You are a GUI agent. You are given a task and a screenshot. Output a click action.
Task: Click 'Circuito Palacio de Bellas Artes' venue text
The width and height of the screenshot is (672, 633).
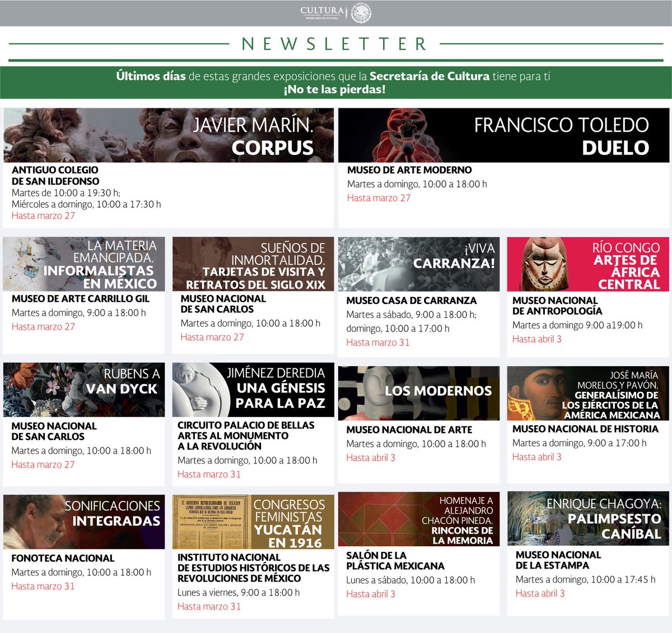[246, 435]
